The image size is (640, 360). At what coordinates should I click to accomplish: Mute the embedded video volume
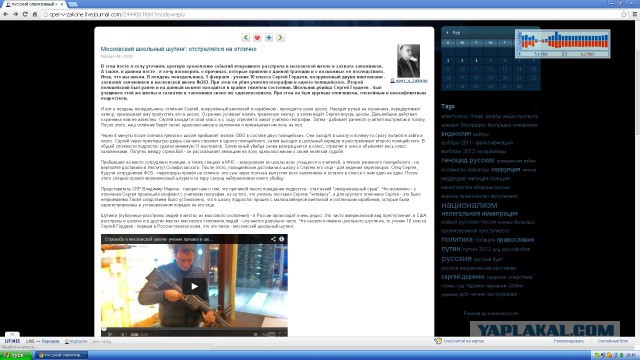tap(123, 334)
